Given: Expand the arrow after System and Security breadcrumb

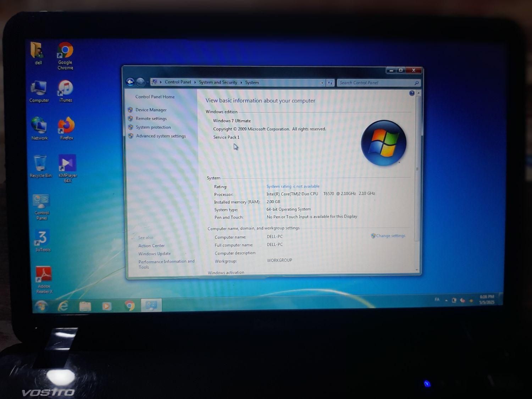Looking at the screenshot, I should tap(241, 83).
